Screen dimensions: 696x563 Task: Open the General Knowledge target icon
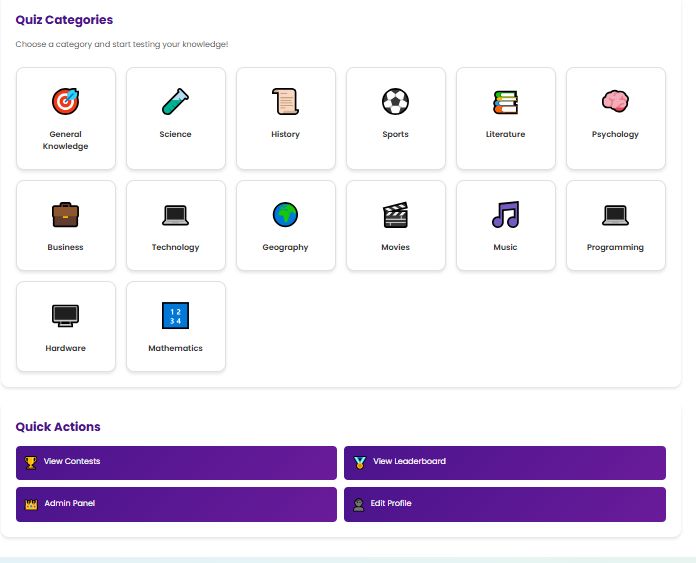66,101
